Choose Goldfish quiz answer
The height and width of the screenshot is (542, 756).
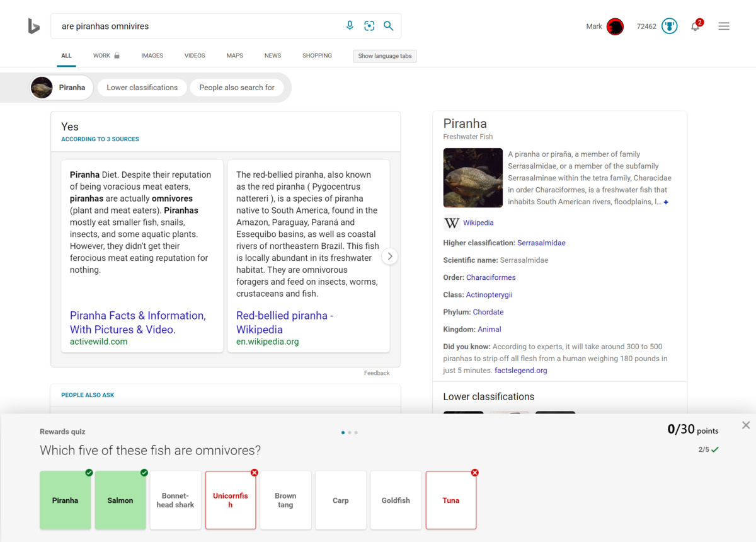(396, 500)
